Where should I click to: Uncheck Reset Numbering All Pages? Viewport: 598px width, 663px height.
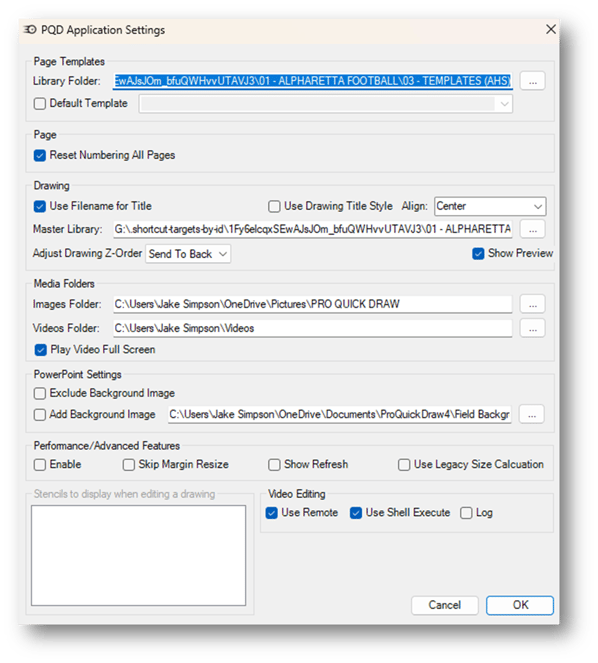[40, 156]
